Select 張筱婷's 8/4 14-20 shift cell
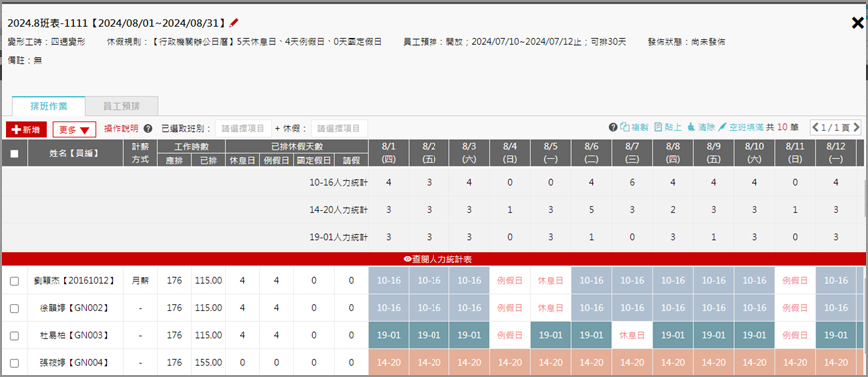 click(510, 363)
